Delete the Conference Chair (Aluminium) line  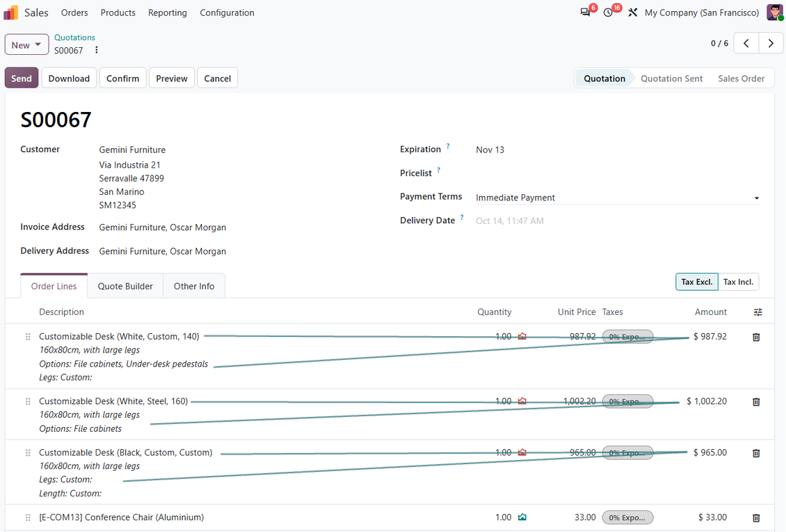tap(756, 517)
